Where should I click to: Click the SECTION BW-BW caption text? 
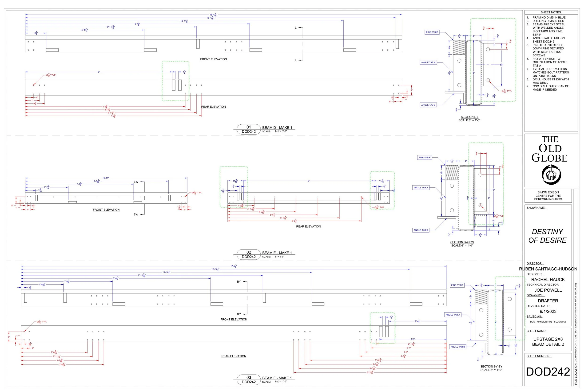[462, 242]
